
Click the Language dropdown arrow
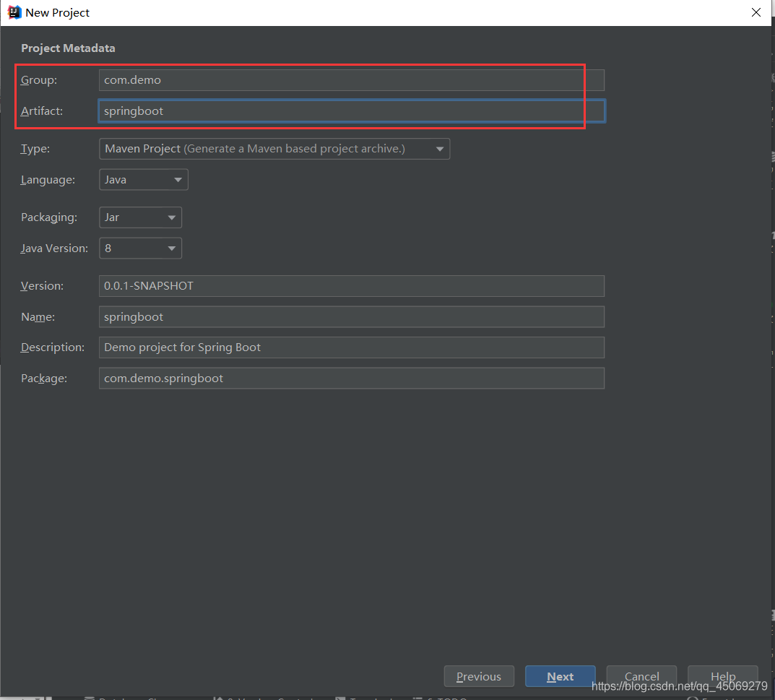[178, 180]
